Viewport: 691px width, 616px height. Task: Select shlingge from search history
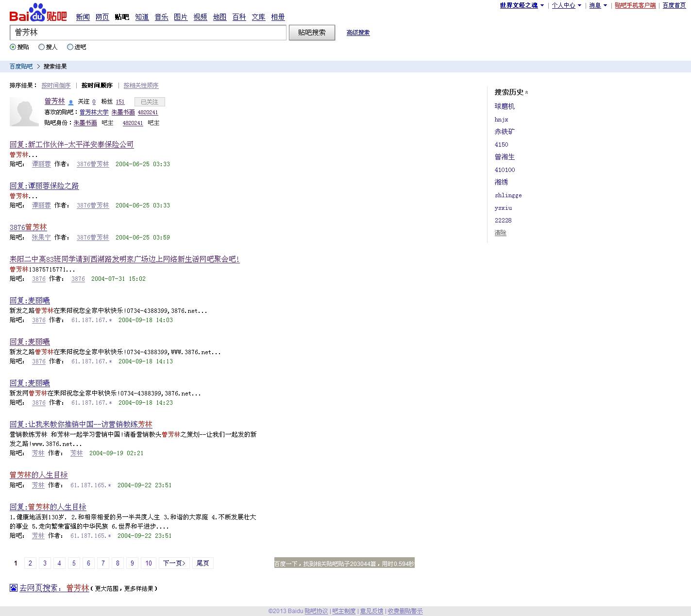(x=508, y=195)
